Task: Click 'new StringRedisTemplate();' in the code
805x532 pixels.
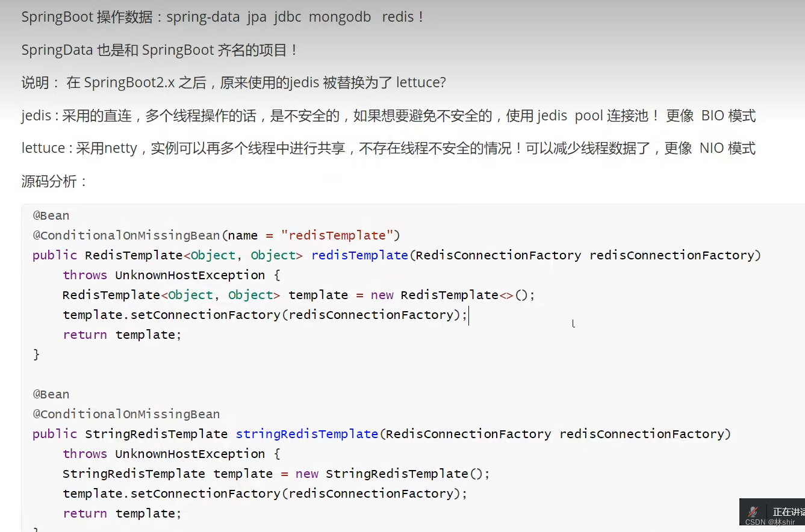Action: click(x=393, y=474)
